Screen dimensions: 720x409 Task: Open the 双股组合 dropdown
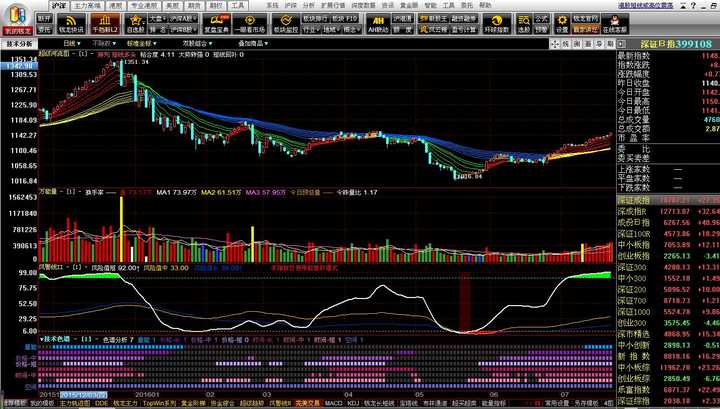(197, 44)
